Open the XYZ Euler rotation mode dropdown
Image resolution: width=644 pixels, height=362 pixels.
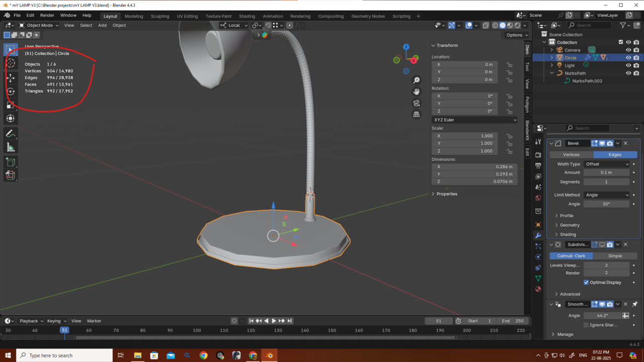pyautogui.click(x=474, y=120)
